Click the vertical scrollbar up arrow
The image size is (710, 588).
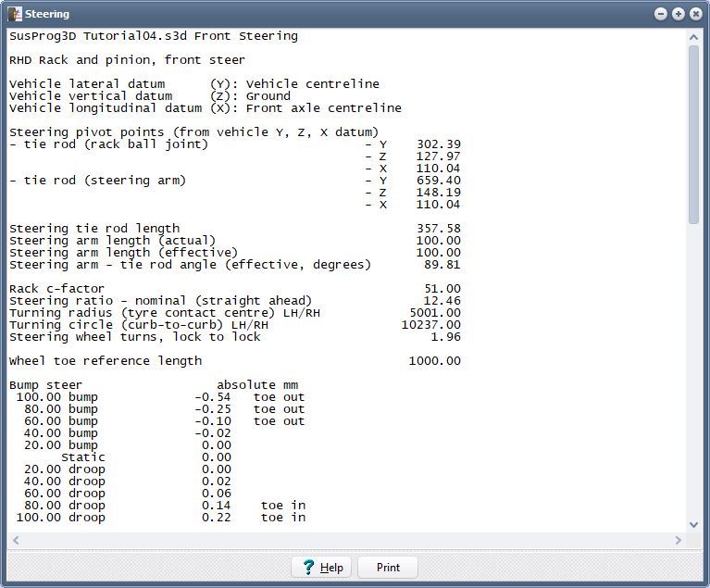[693, 37]
